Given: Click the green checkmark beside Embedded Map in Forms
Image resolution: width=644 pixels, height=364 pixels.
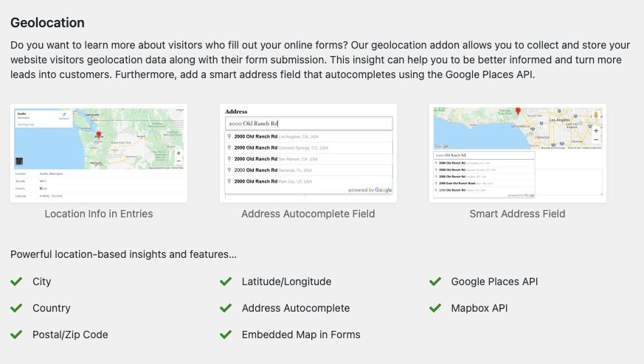Looking at the screenshot, I should 226,335.
